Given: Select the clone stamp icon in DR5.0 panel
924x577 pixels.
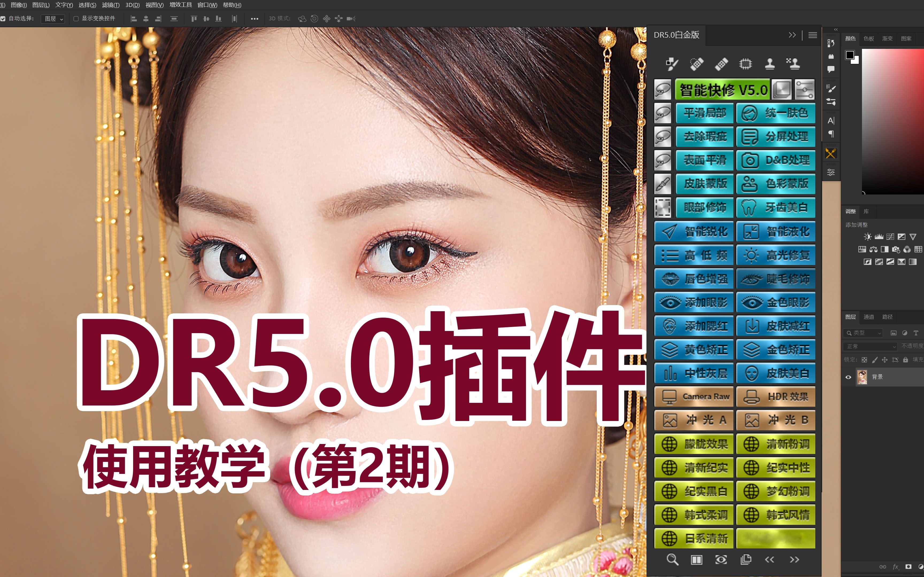Looking at the screenshot, I should tap(770, 64).
